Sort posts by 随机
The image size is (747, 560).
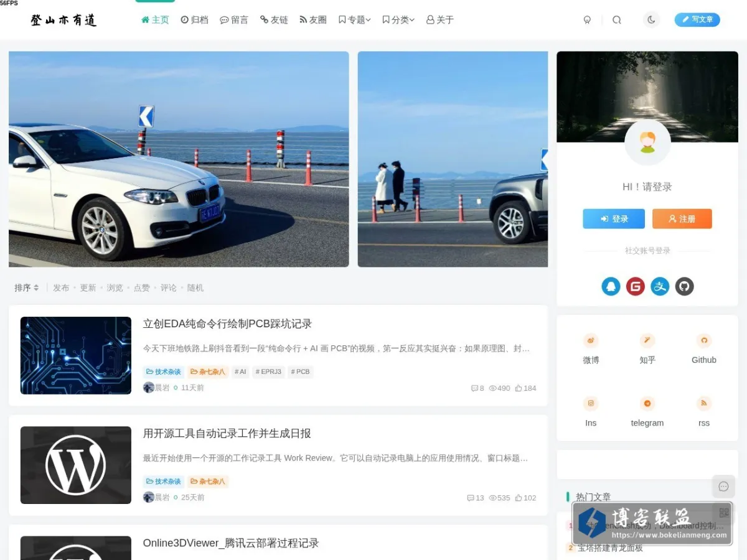click(x=195, y=287)
